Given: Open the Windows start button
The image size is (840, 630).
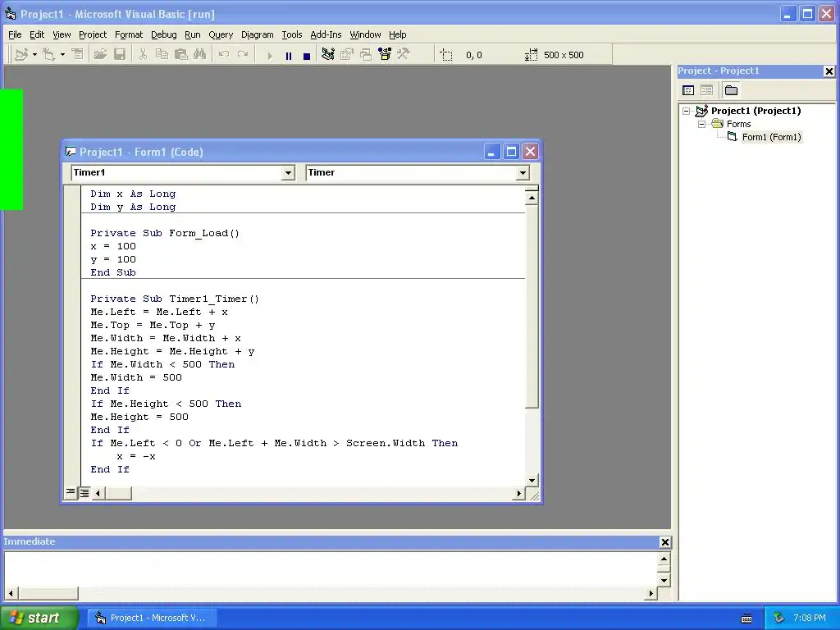Looking at the screenshot, I should click(39, 619).
